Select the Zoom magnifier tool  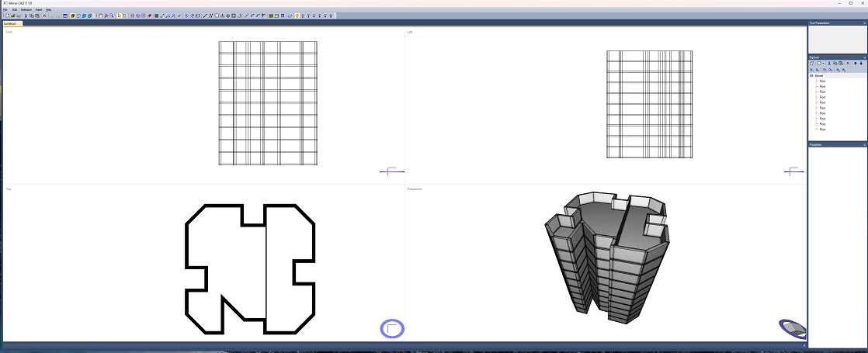pyautogui.click(x=112, y=16)
